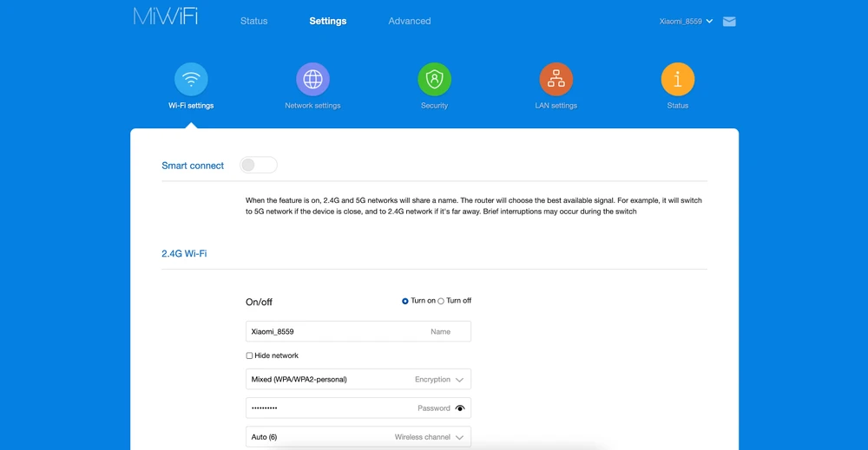Click the Smart connect label
The image size is (868, 450).
(193, 166)
